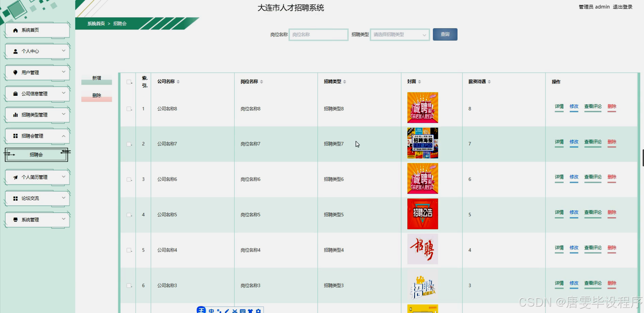Open the 论坛交流 sidebar menu
644x313 pixels.
tap(37, 198)
